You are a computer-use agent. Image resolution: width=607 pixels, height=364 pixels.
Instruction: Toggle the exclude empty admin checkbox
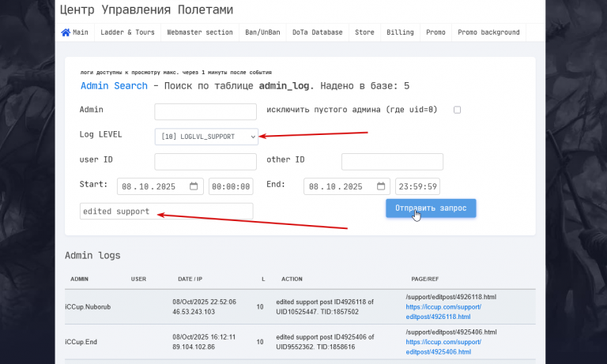point(457,110)
